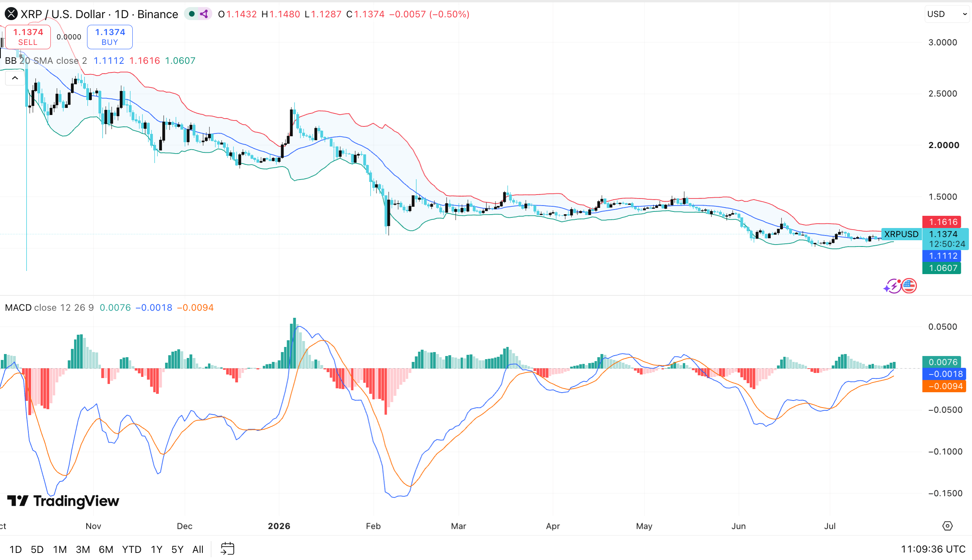The width and height of the screenshot is (972, 560).
Task: Click the signal value −0.0094 in legend
Action: (195, 308)
